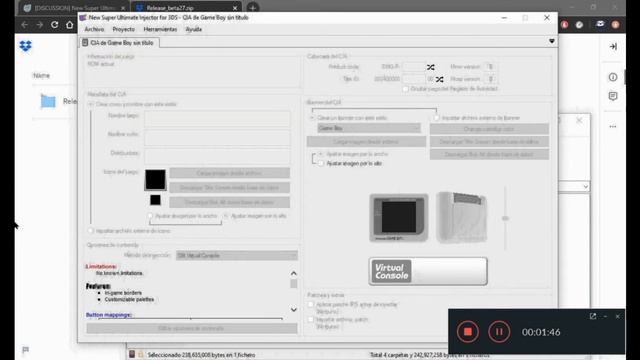Randomize the Title ID with shuffle icon
This screenshot has height=360, width=640.
click(439, 79)
